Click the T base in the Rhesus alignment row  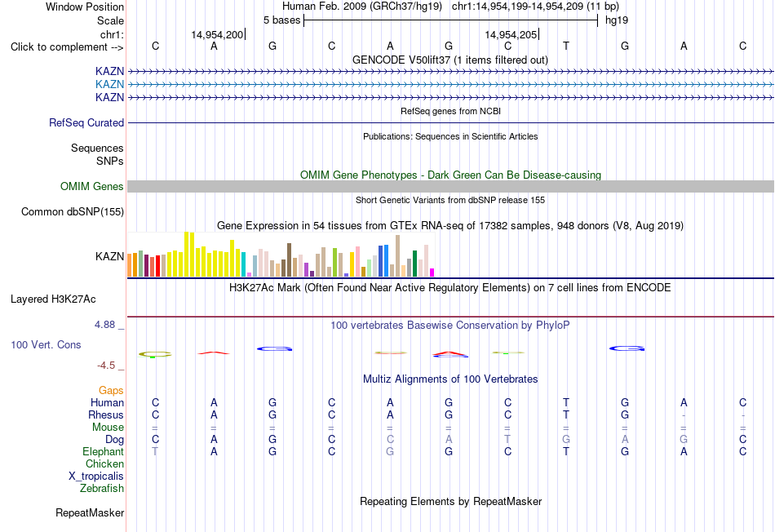point(566,415)
